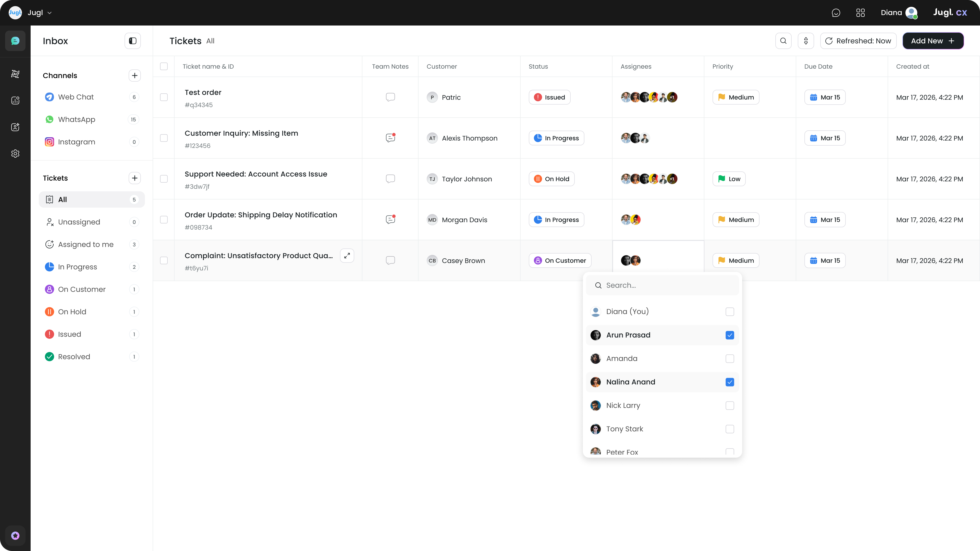Uncheck Arun Prasad as assignee
980x551 pixels.
(730, 335)
